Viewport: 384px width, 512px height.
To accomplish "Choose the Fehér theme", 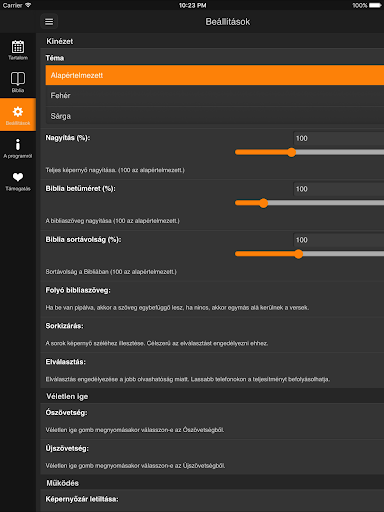I will click(x=215, y=96).
